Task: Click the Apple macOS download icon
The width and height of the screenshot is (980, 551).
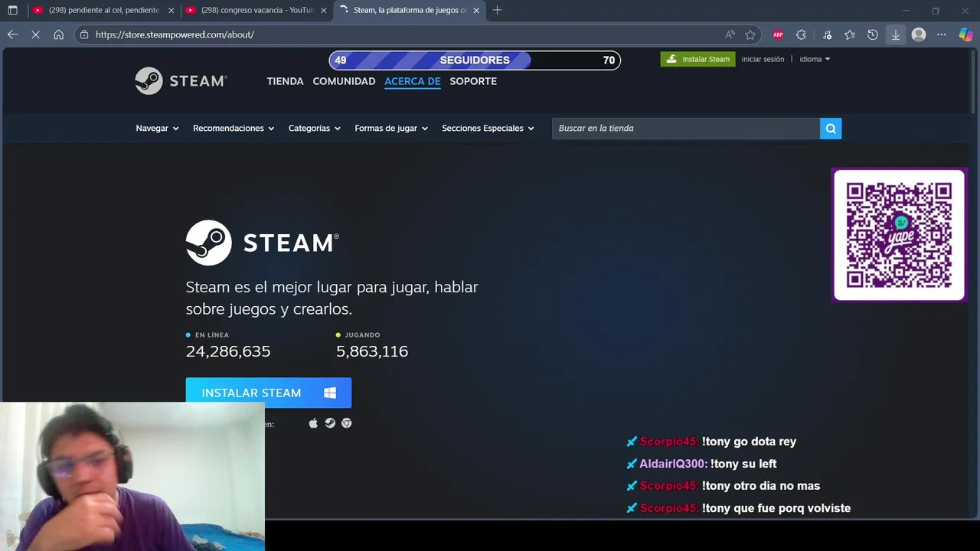Action: (313, 423)
